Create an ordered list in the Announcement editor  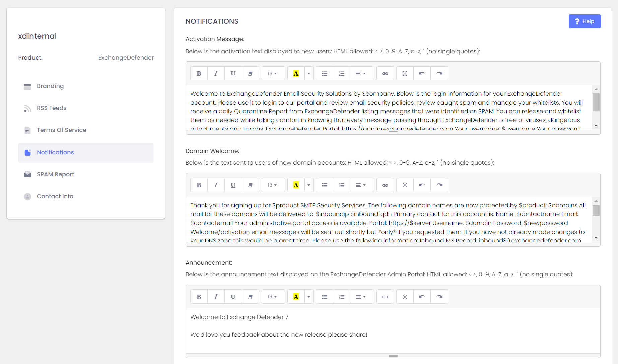click(x=341, y=297)
